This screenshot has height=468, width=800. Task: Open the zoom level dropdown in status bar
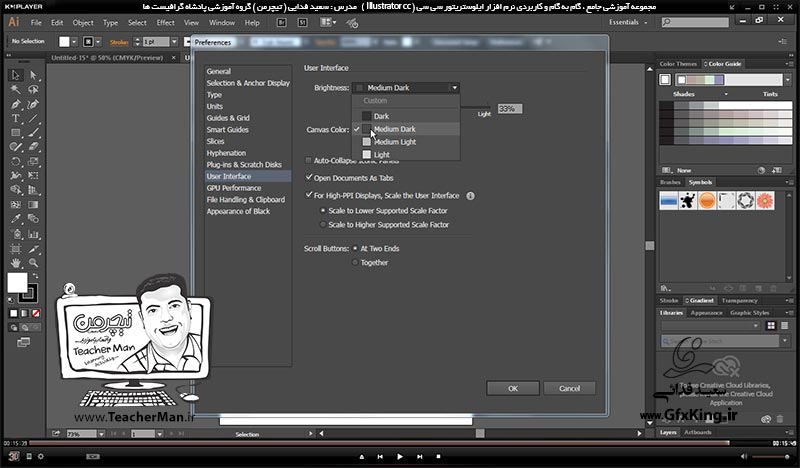(102, 434)
